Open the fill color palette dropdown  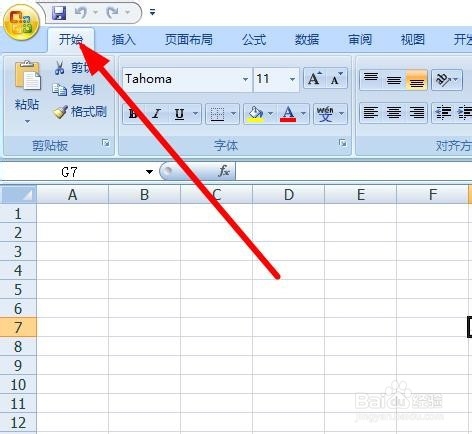pyautogui.click(x=271, y=114)
